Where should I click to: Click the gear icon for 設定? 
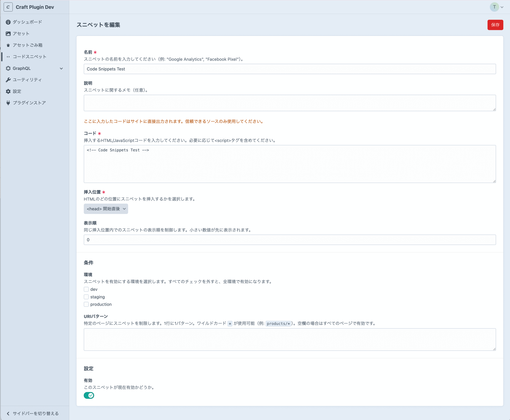pos(8,91)
